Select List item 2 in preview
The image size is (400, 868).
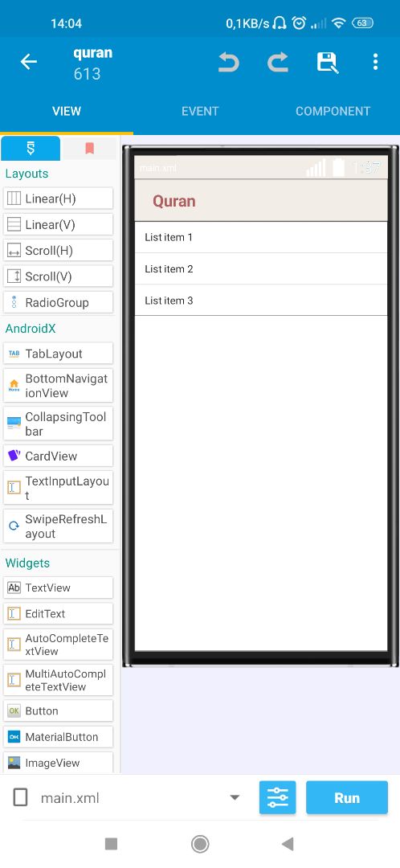(260, 269)
